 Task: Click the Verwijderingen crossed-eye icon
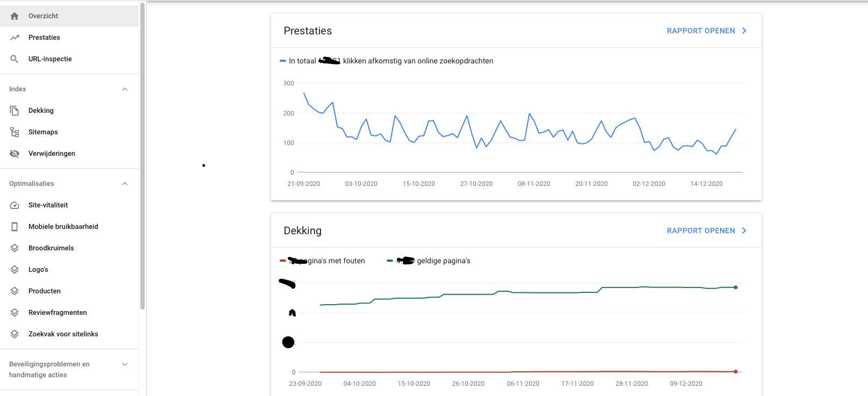pyautogui.click(x=15, y=154)
